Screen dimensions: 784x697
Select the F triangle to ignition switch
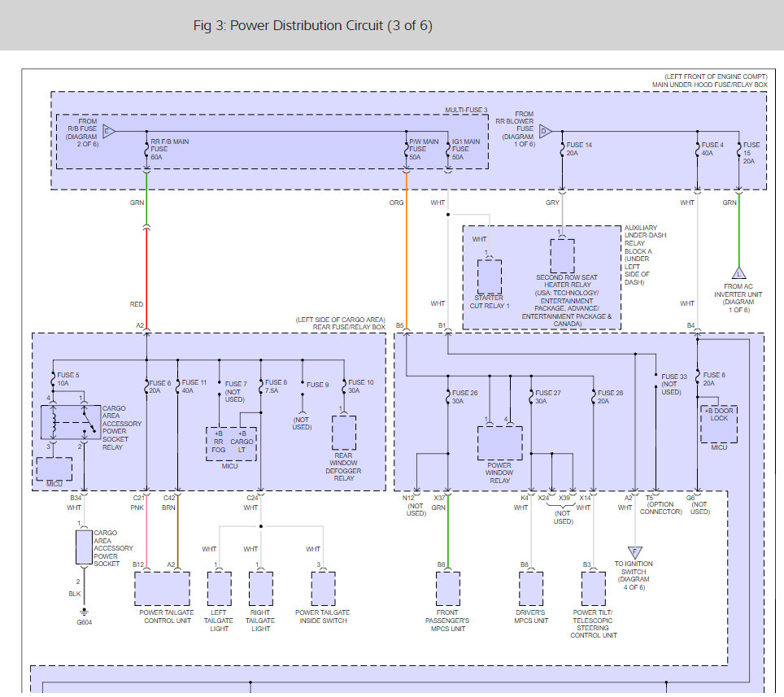coord(634,552)
